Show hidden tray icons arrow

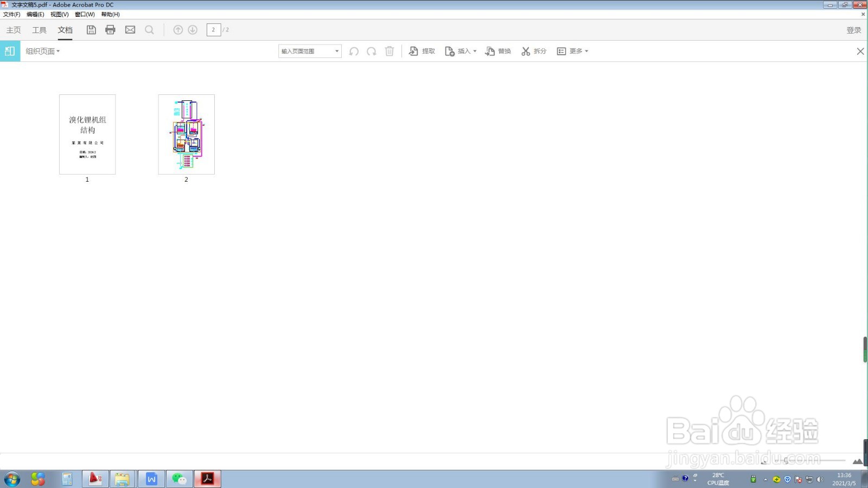pos(765,479)
